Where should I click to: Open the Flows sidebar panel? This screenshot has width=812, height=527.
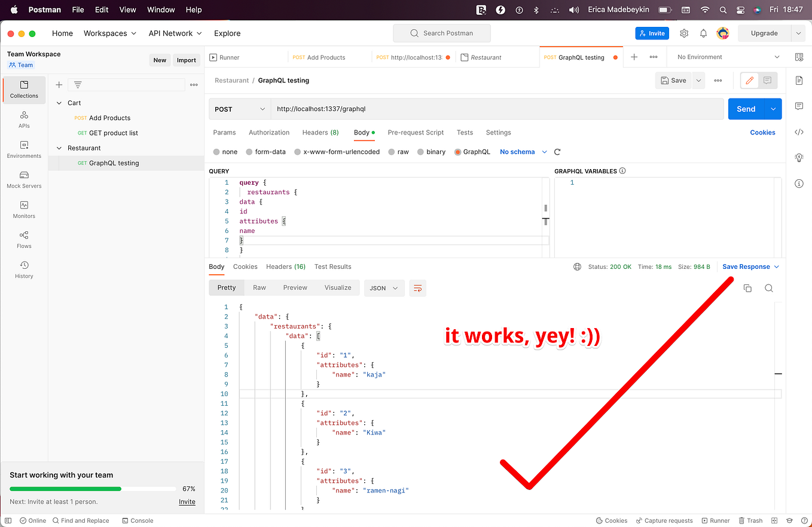[24, 240]
